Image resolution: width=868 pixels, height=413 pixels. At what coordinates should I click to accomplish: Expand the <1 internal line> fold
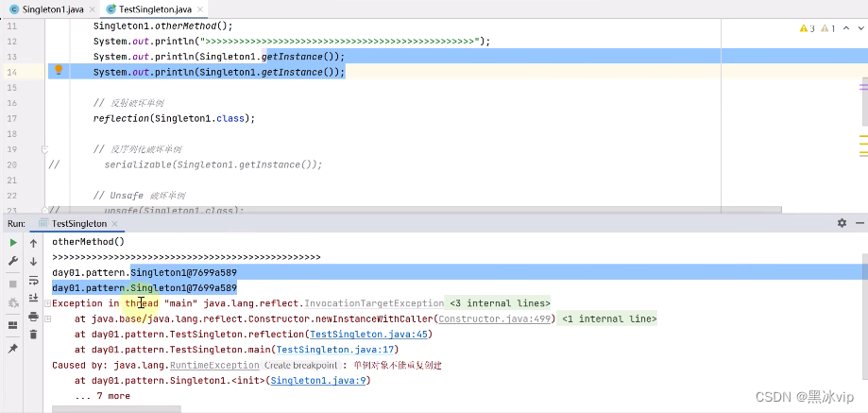tap(609, 318)
